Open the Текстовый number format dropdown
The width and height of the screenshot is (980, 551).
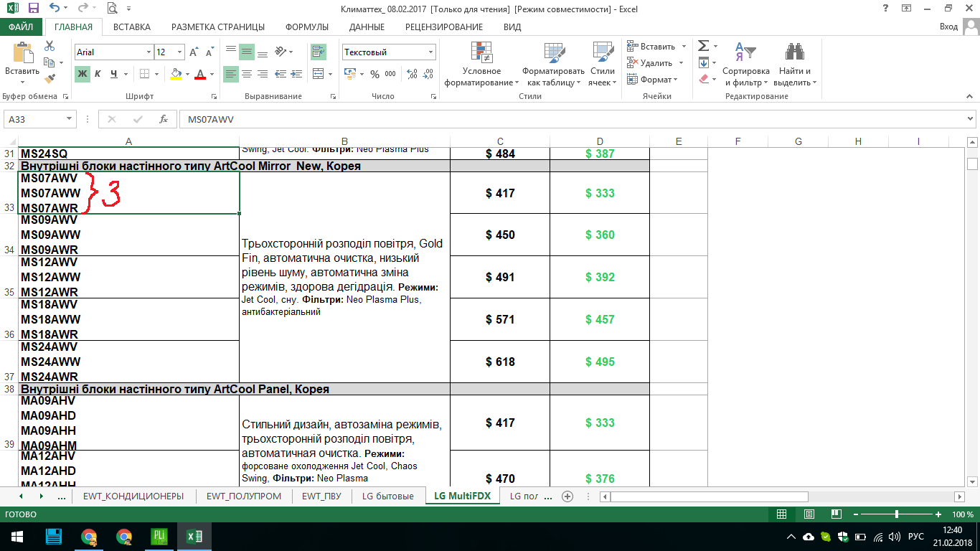coord(431,52)
